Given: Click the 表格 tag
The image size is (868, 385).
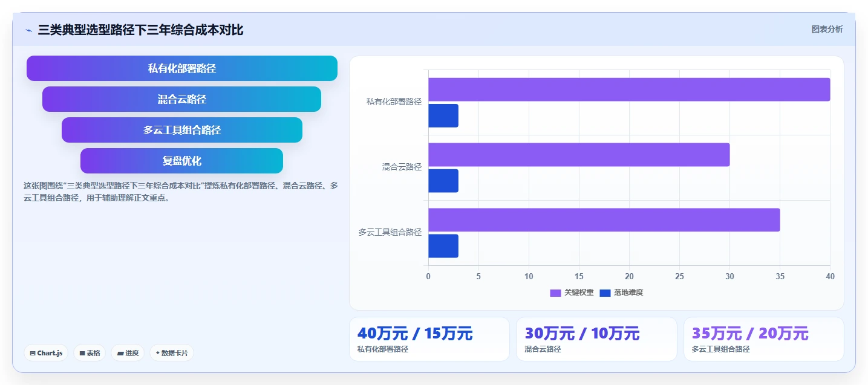Looking at the screenshot, I should (x=90, y=353).
